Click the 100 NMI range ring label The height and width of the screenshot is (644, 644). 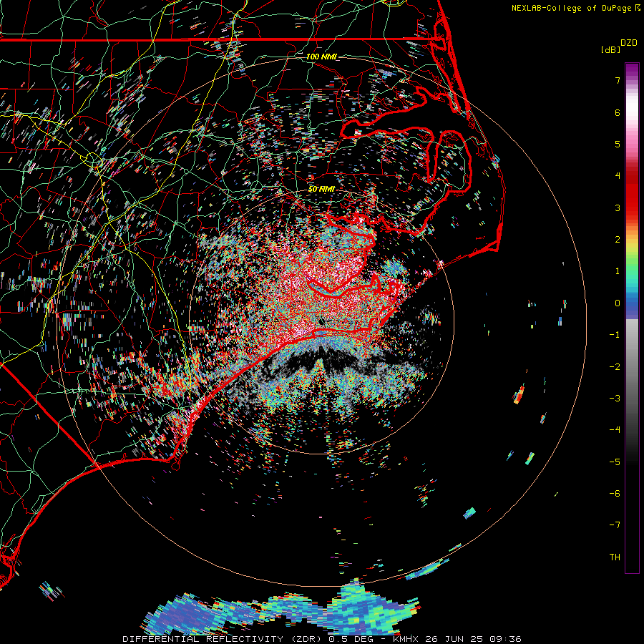coord(321,57)
